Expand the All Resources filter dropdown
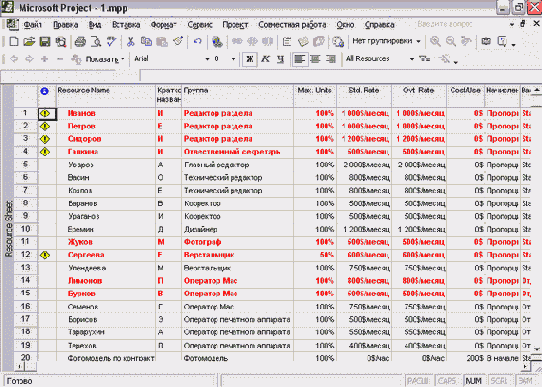This screenshot has height=387, width=542. coord(412,59)
